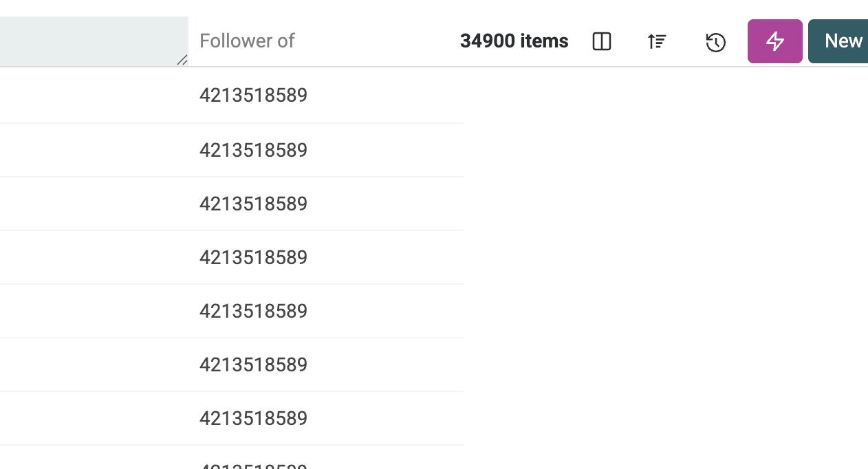868x469 pixels.
Task: Select the second 4213518589 entry
Action: tap(253, 150)
